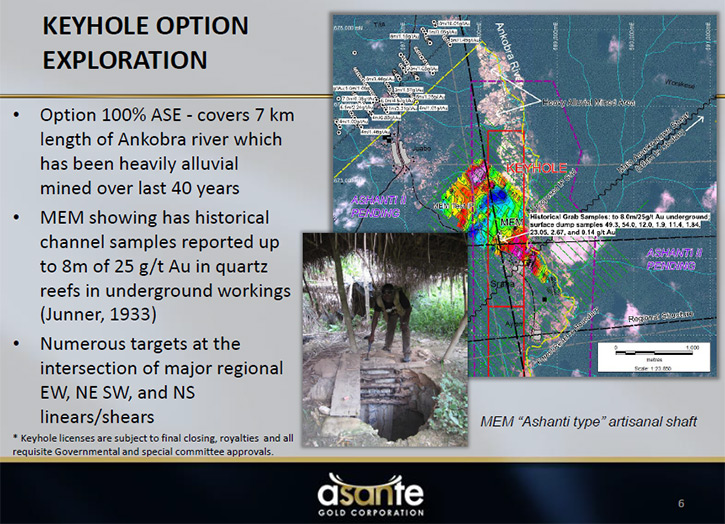Click the 'KEYHOLE OPTION EXPLORATION' slide title

coord(146,43)
